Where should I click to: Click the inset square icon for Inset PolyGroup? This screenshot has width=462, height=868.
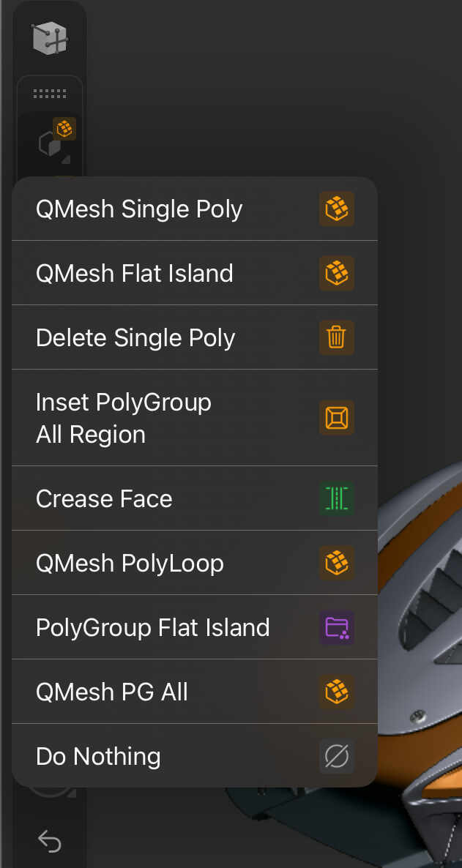coord(336,418)
